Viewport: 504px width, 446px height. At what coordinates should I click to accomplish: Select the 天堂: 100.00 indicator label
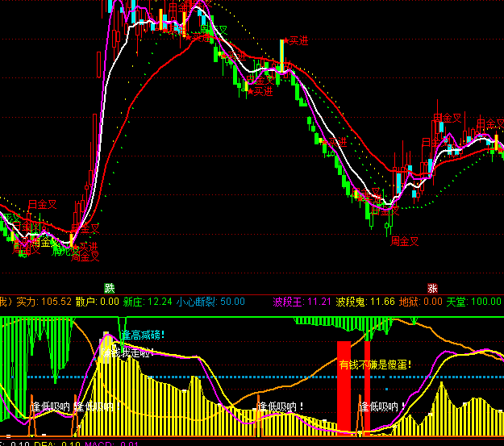(473, 302)
